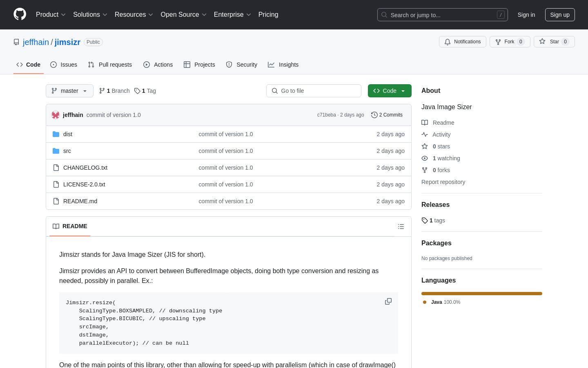Fork the jimsizr repository
Screen dimensions: 588x368
510,42
